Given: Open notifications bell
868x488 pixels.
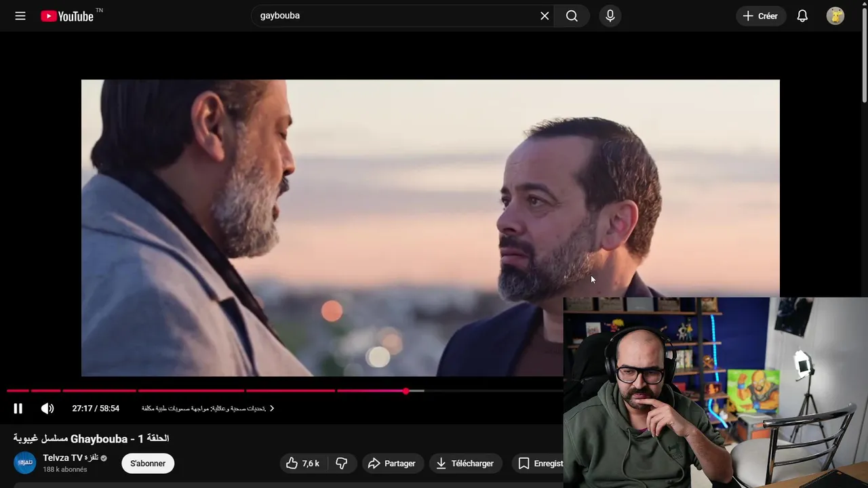Looking at the screenshot, I should click(x=802, y=16).
